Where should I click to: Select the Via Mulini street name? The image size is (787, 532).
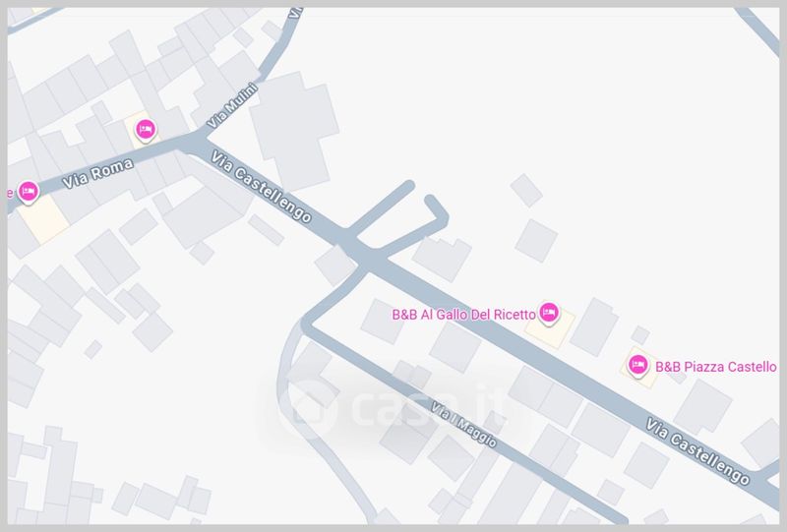pos(232,106)
